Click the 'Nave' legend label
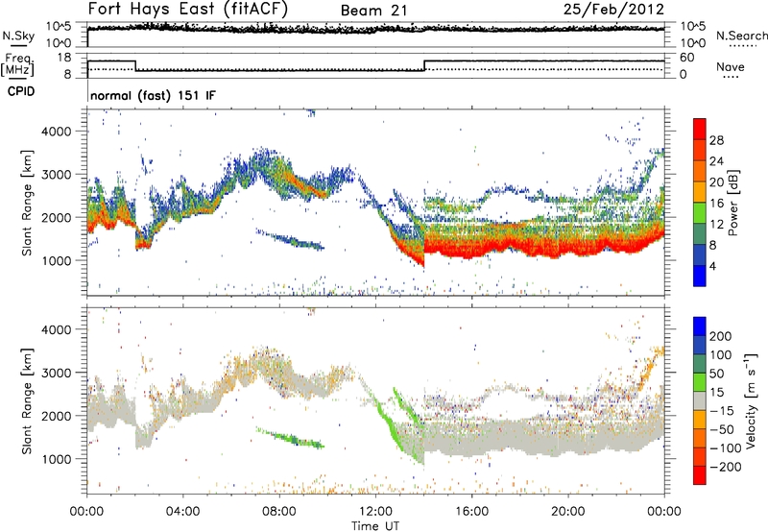The image size is (768, 532). point(731,67)
